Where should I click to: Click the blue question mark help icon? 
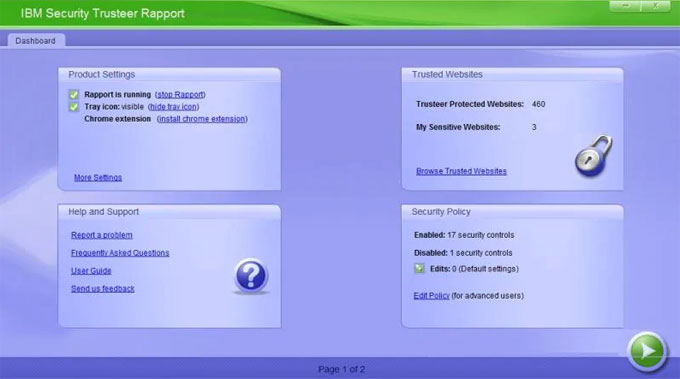(251, 275)
